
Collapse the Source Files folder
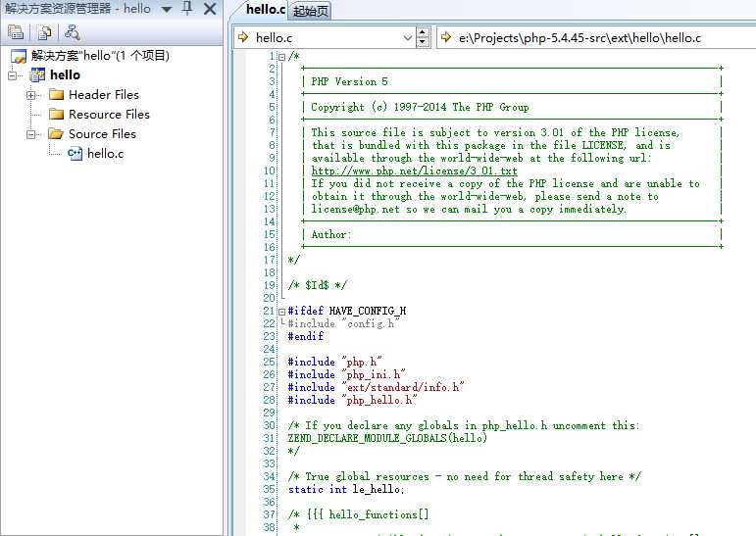(31, 134)
